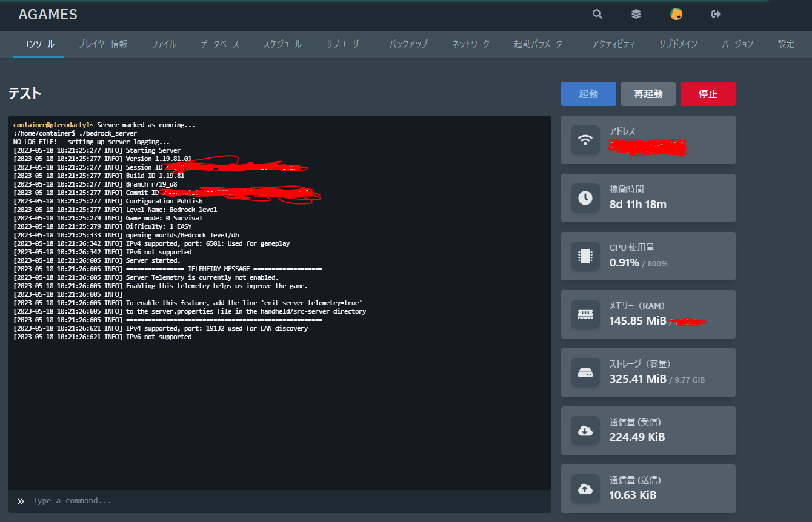Open the ネットワーク tab

click(471, 44)
